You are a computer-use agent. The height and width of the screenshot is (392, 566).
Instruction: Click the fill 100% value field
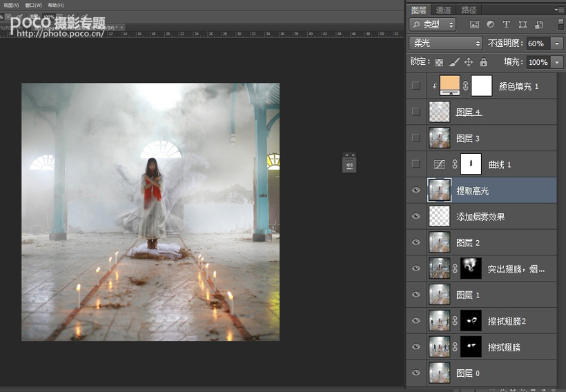click(538, 62)
